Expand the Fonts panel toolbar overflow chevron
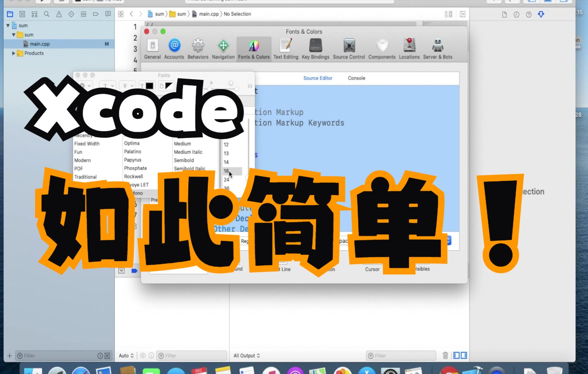The image size is (588, 374). [250, 86]
